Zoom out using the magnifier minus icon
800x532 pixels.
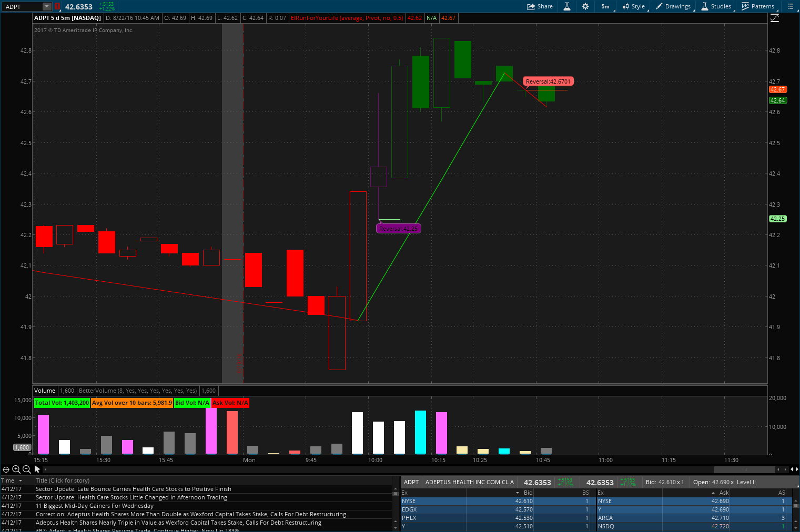[x=26, y=469]
